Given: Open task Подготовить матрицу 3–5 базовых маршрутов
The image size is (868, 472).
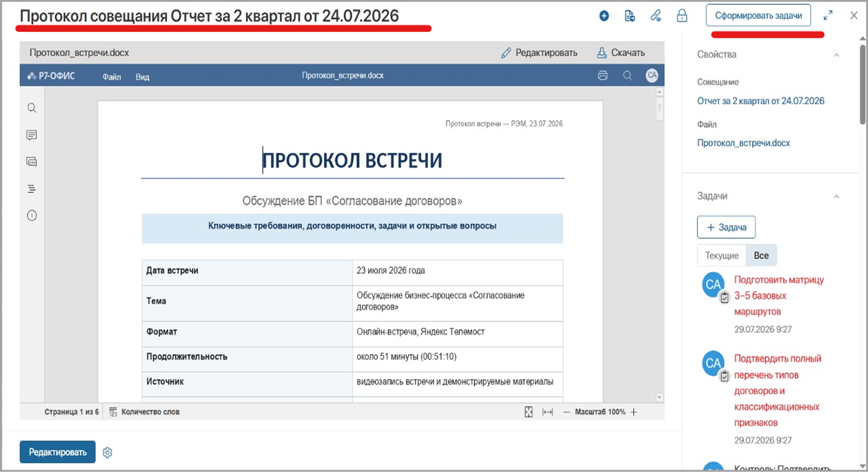Looking at the screenshot, I should (x=779, y=295).
